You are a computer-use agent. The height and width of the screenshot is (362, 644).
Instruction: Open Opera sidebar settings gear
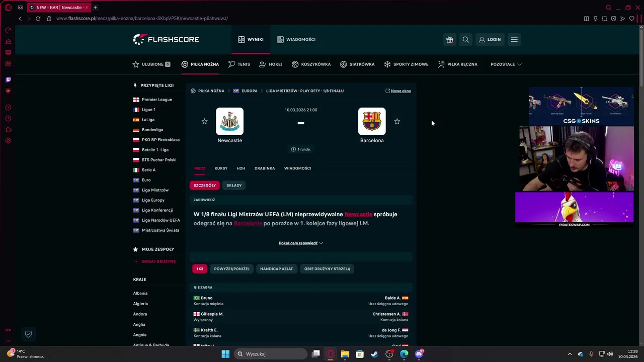click(x=8, y=141)
